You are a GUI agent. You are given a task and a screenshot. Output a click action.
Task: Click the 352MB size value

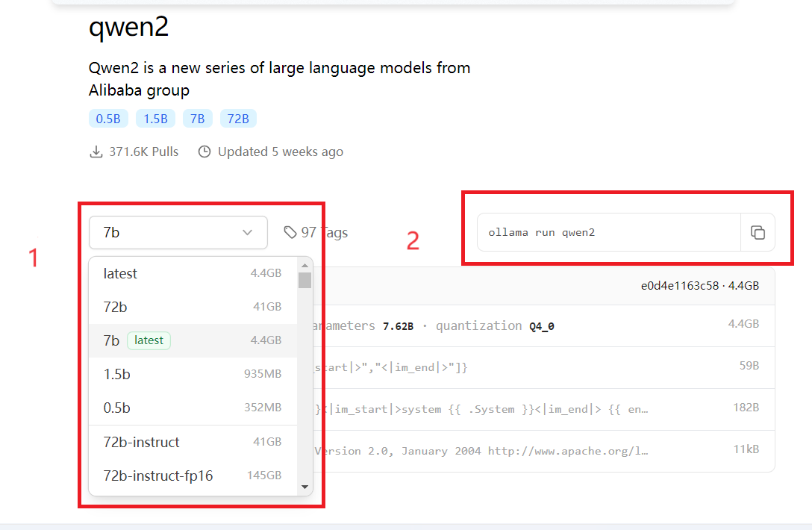(263, 408)
